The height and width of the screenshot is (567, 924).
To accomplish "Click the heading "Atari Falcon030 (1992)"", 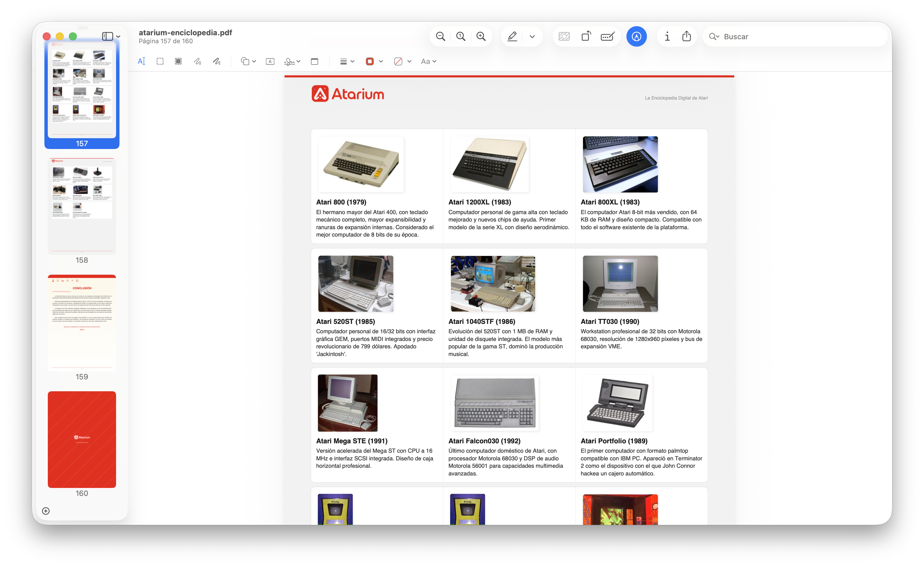I will click(484, 441).
